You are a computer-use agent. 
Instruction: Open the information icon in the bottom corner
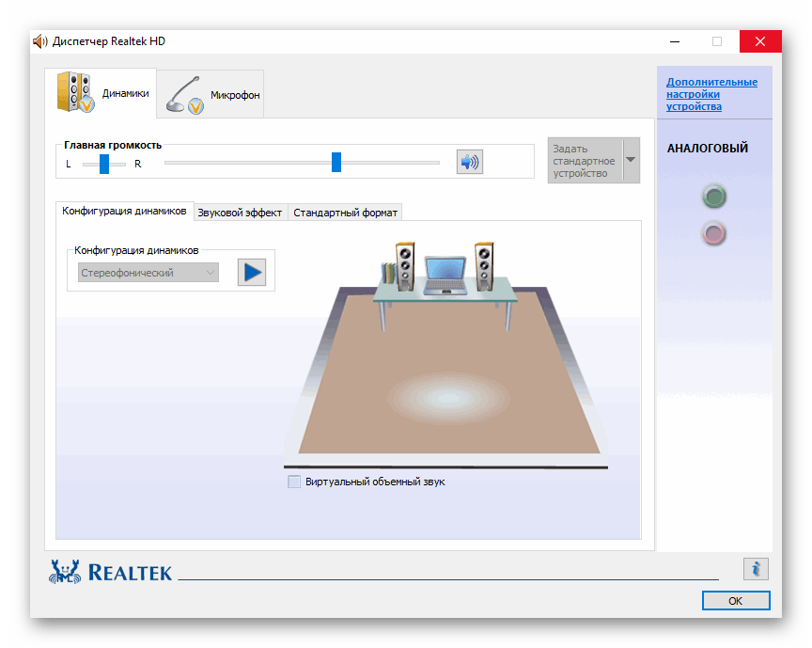[756, 568]
